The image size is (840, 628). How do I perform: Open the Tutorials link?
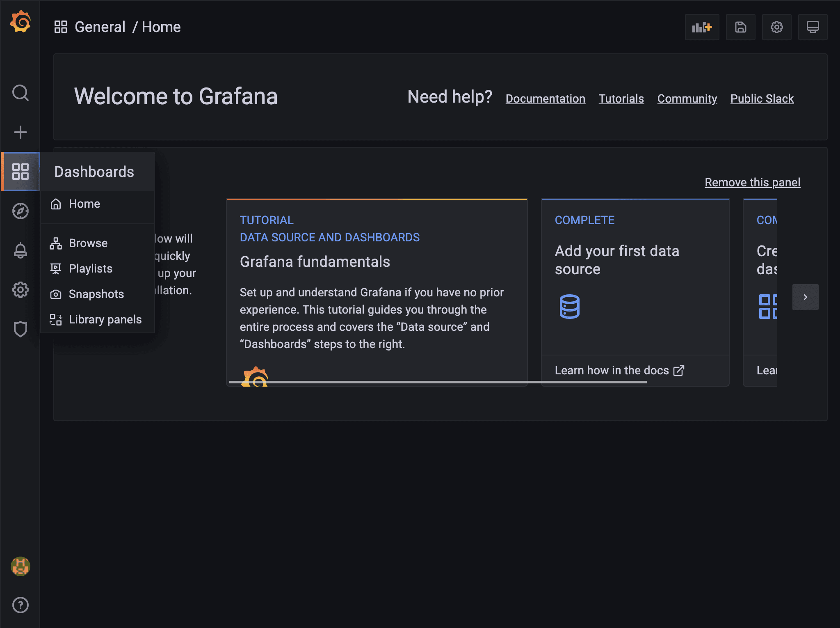pos(621,99)
